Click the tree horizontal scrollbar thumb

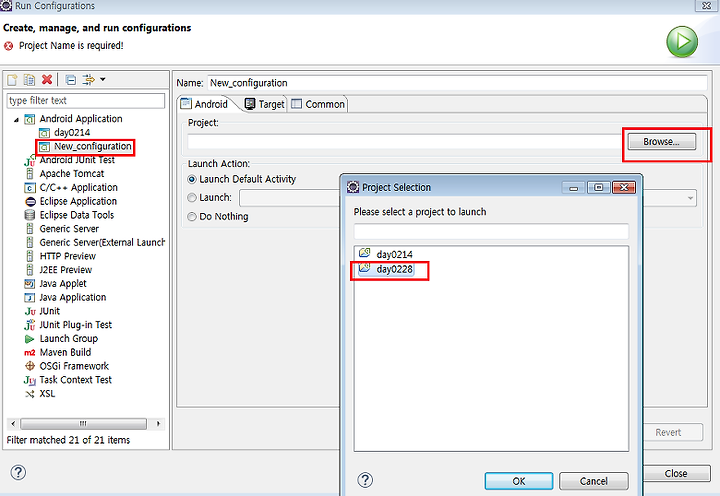83,423
